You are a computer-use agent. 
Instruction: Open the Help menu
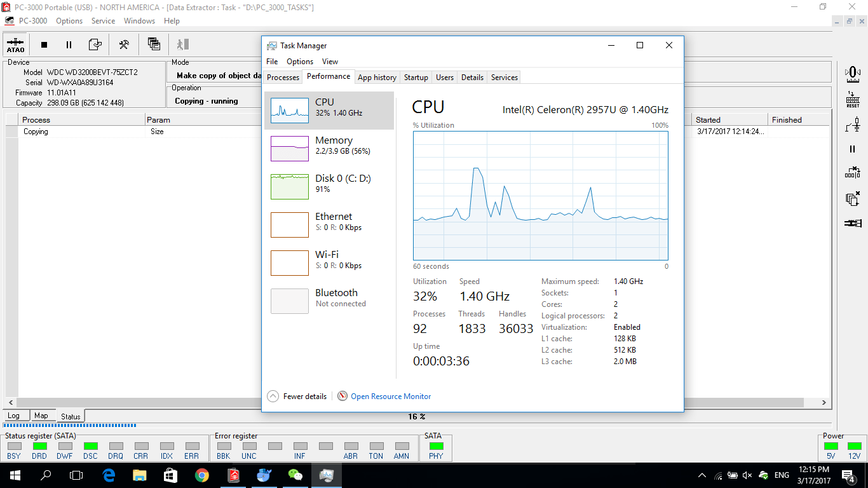pyautogui.click(x=172, y=20)
